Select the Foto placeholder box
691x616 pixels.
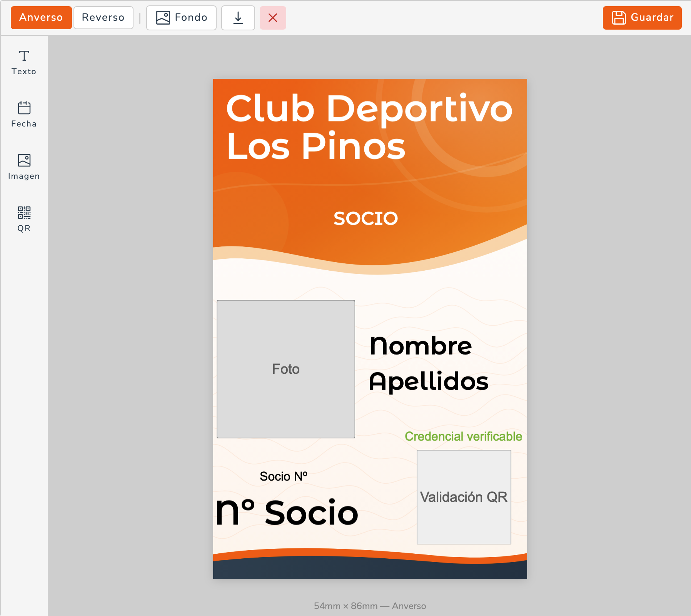coord(286,369)
